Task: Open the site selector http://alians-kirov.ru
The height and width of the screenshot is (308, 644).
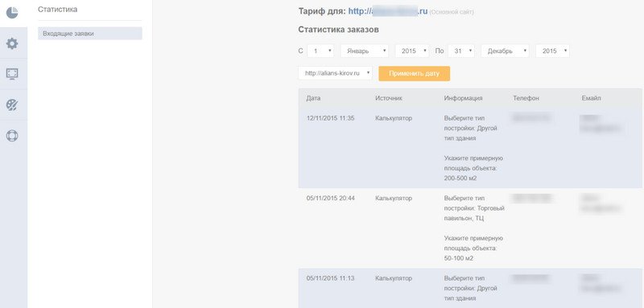Action: click(x=335, y=73)
